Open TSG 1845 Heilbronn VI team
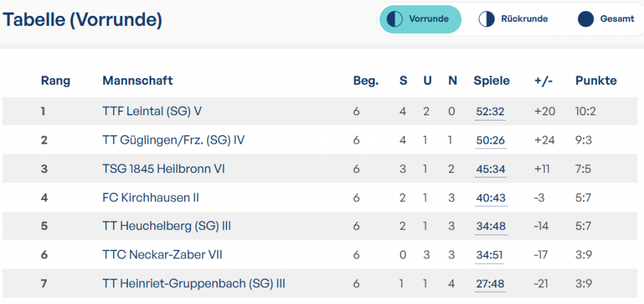The image size is (644, 304). pos(163,169)
